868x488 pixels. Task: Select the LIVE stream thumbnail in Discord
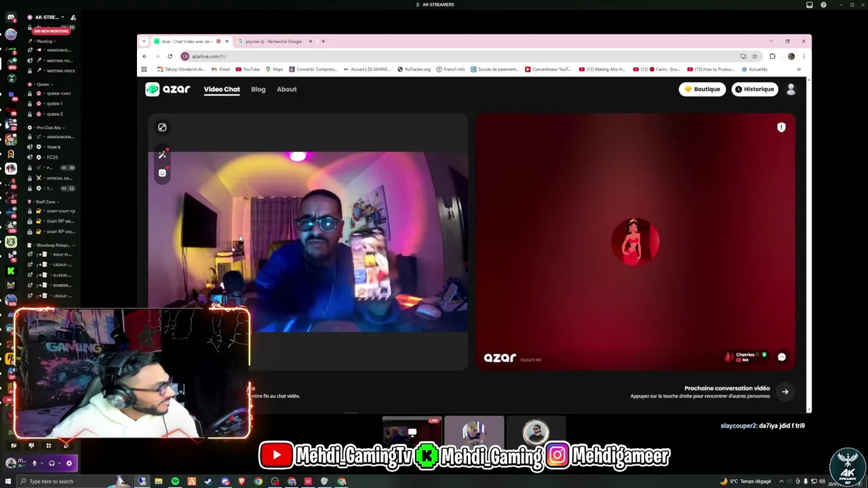pyautogui.click(x=412, y=431)
